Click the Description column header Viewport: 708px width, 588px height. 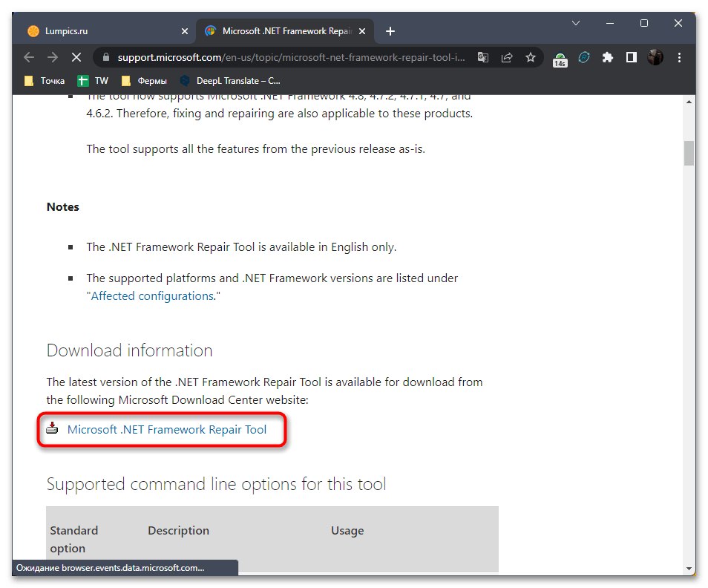coord(178,531)
